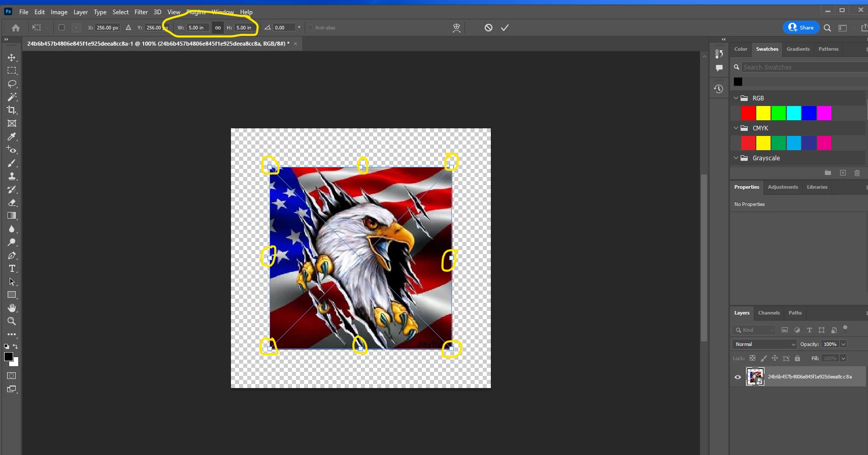Switch to the Gradients tab
Screen dimensions: 868x455
tap(798, 49)
